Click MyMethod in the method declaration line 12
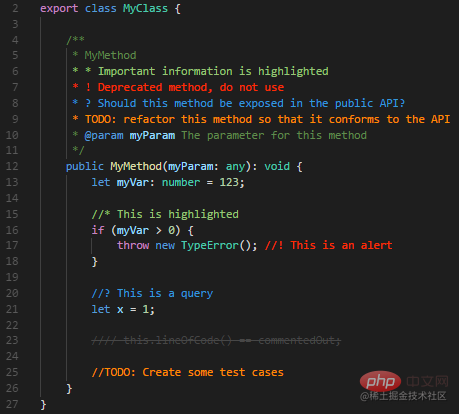Viewport: 459px width, 414px height. pos(136,166)
